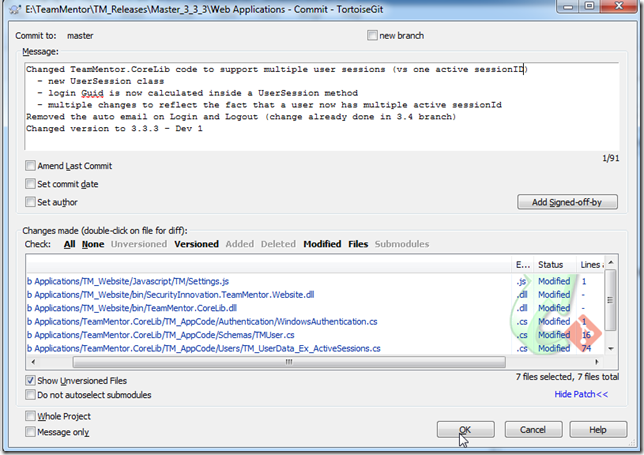Minimize the Commit window
Image resolution: width=644 pixels, height=455 pixels.
[x=568, y=6]
